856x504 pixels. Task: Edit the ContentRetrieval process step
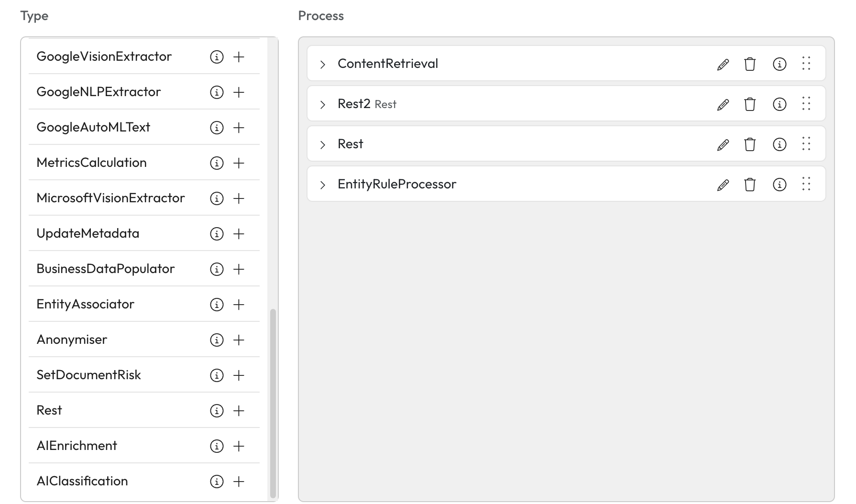click(723, 64)
